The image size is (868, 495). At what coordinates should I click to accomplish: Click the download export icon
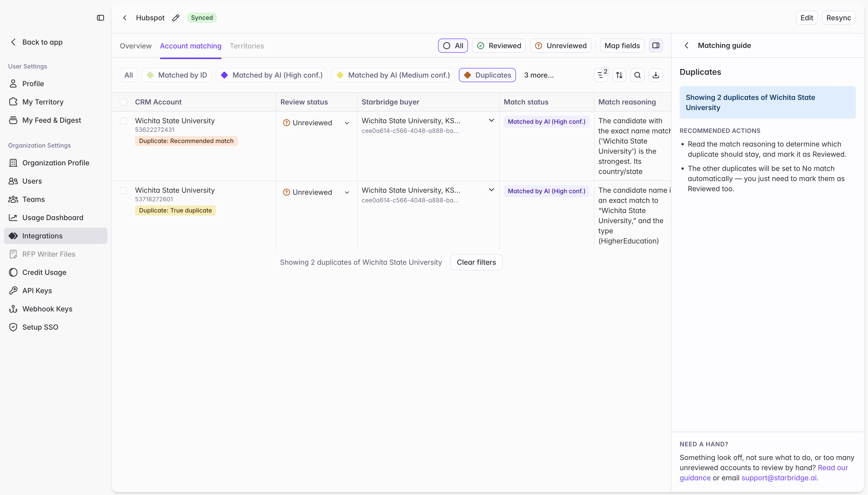coord(656,75)
